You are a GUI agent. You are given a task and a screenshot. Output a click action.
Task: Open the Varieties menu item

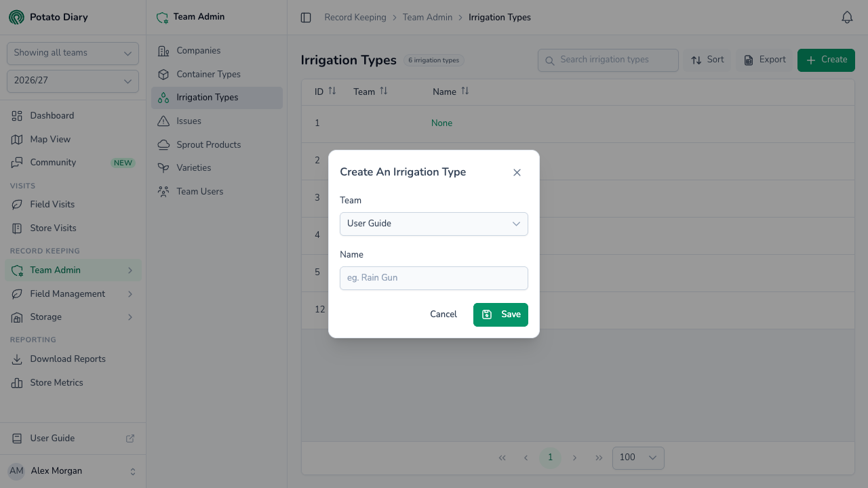click(x=217, y=168)
